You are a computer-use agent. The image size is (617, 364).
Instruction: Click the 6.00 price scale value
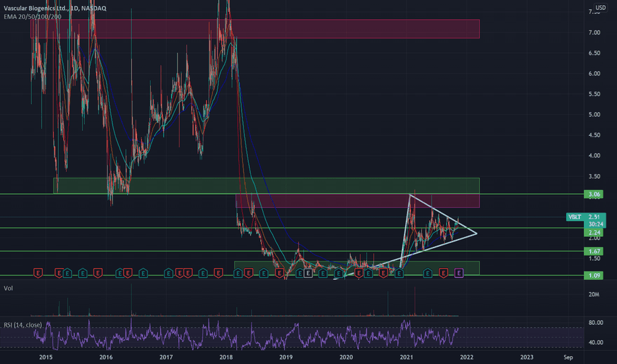pyautogui.click(x=594, y=73)
